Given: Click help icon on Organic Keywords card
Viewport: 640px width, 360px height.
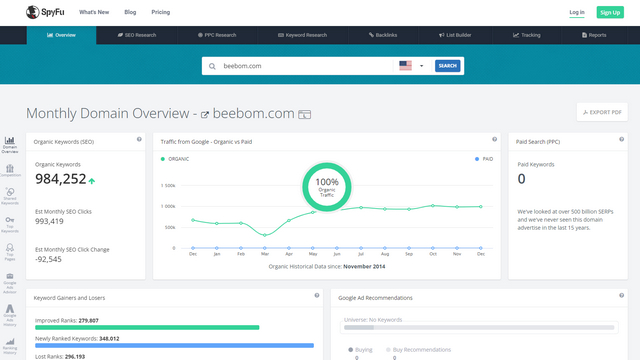Looking at the screenshot, I should tap(139, 139).
